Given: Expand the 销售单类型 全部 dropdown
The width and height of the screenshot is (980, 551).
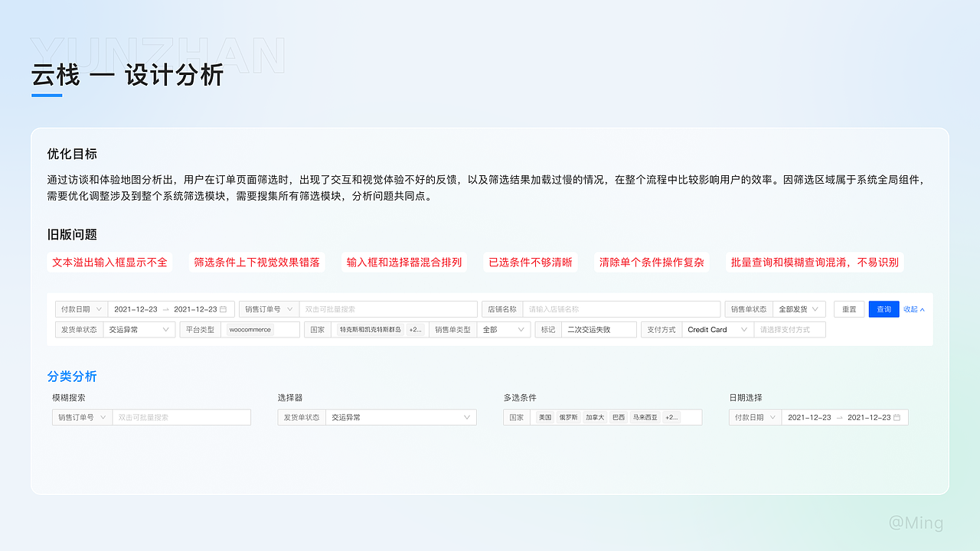Looking at the screenshot, I should (x=504, y=330).
